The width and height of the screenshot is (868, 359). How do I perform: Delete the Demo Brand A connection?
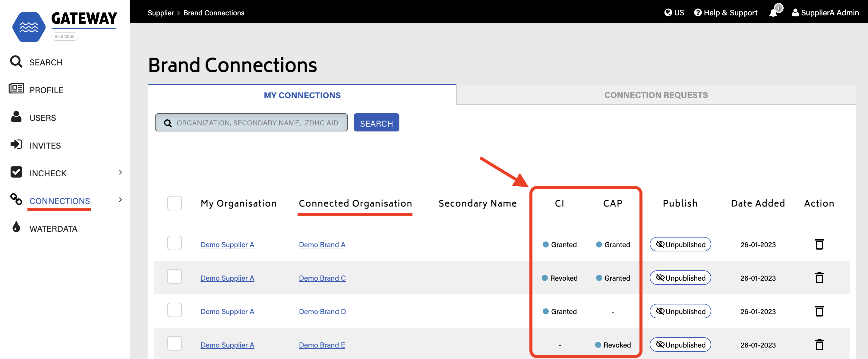(819, 244)
